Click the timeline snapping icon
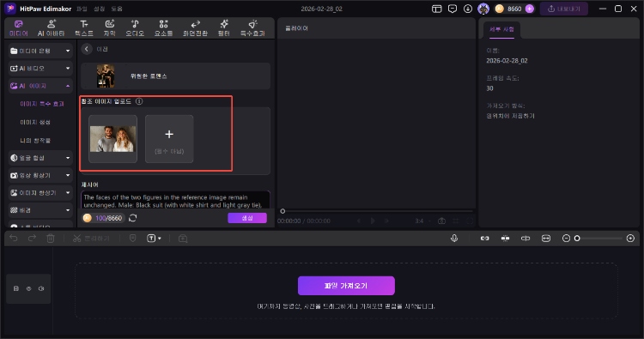The height and width of the screenshot is (339, 644). 505,239
